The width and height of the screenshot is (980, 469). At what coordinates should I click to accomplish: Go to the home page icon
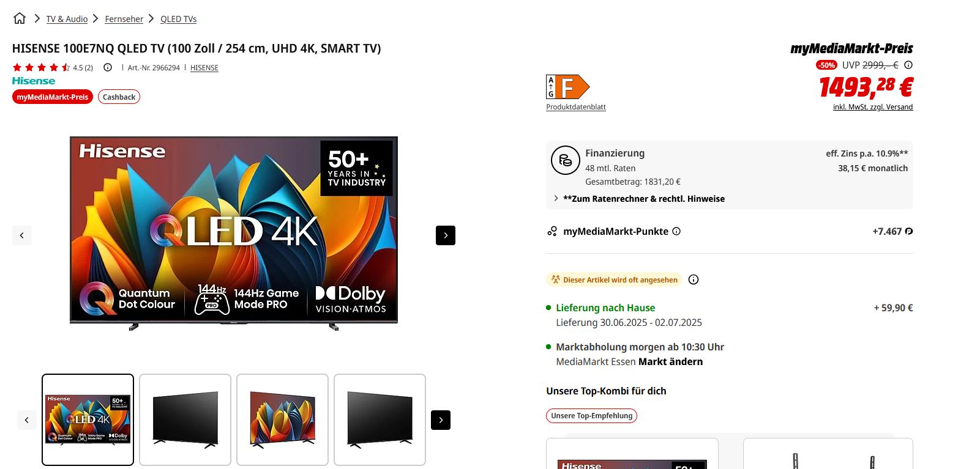[x=20, y=18]
